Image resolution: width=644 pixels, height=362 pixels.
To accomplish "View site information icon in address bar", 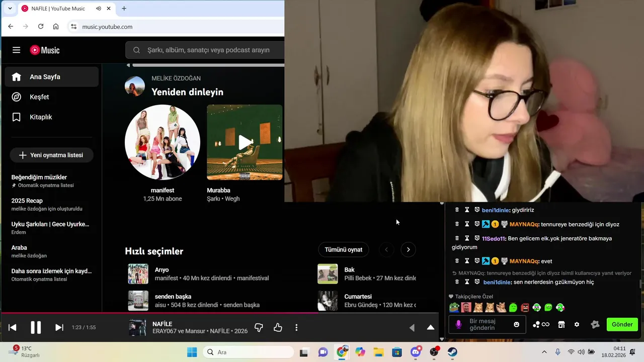I will pos(73,27).
